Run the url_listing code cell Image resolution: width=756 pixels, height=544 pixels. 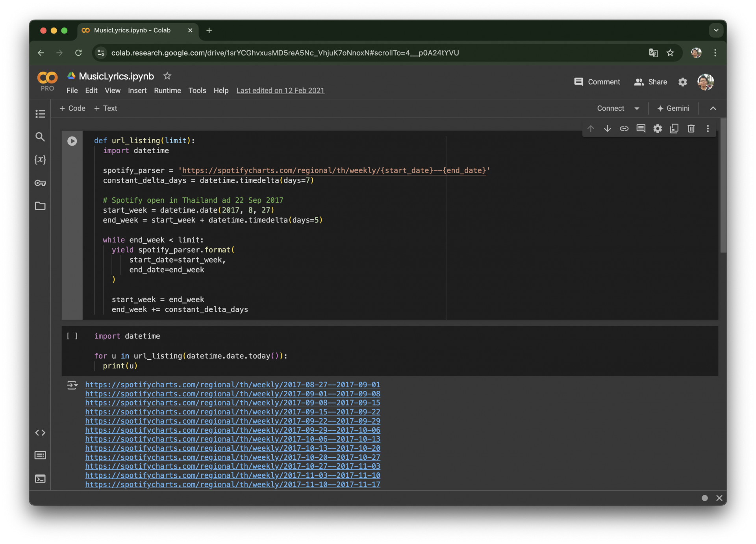pos(72,141)
